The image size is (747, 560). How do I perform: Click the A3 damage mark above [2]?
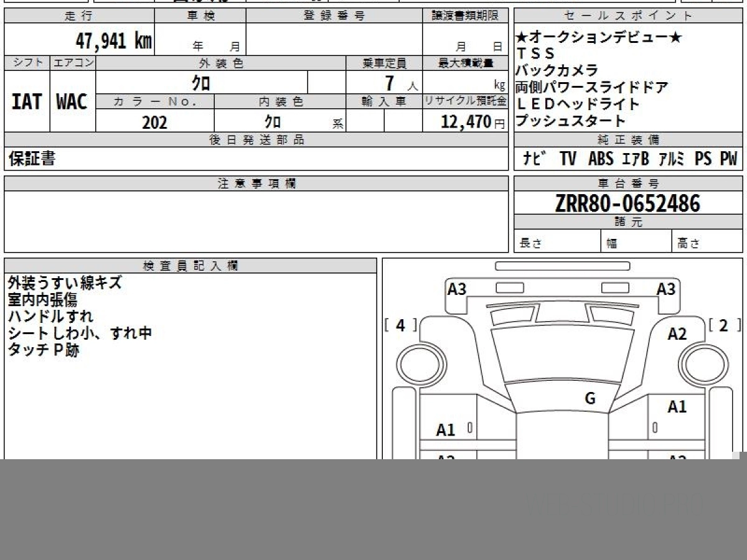[x=666, y=289]
